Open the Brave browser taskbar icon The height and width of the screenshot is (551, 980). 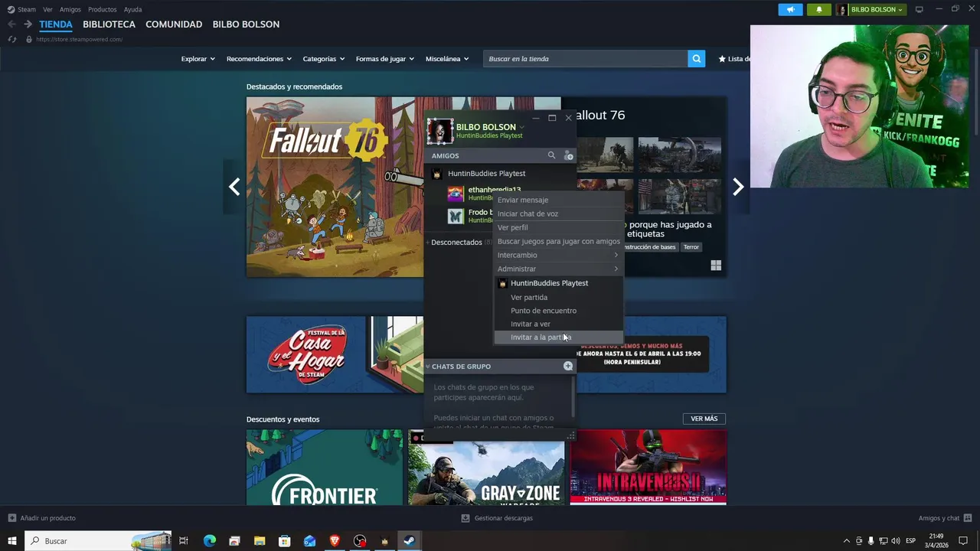click(x=335, y=541)
